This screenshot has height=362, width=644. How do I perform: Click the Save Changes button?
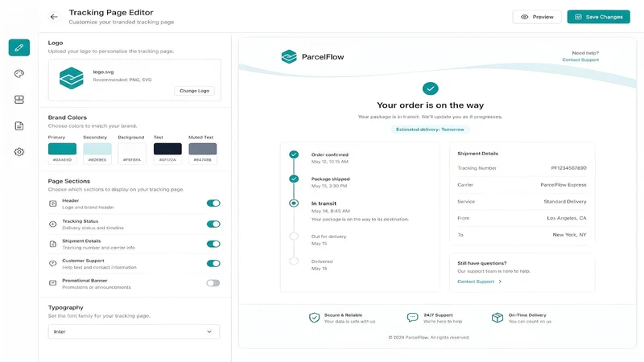coord(598,17)
